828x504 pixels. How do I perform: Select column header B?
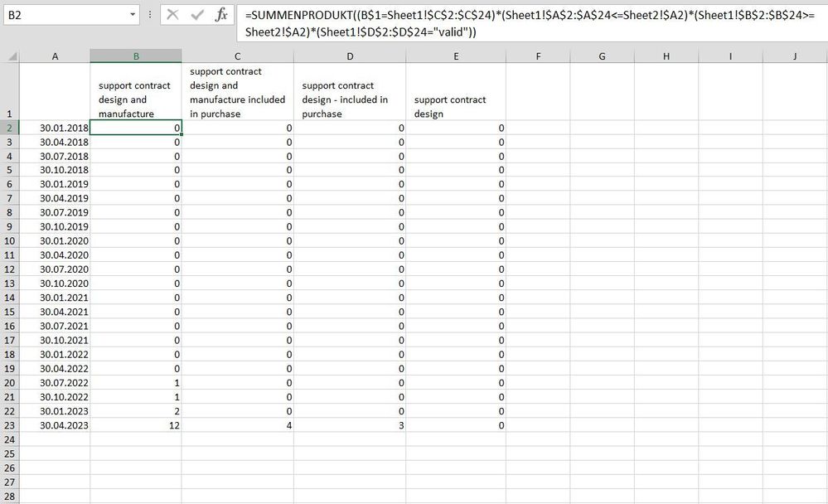click(x=135, y=56)
